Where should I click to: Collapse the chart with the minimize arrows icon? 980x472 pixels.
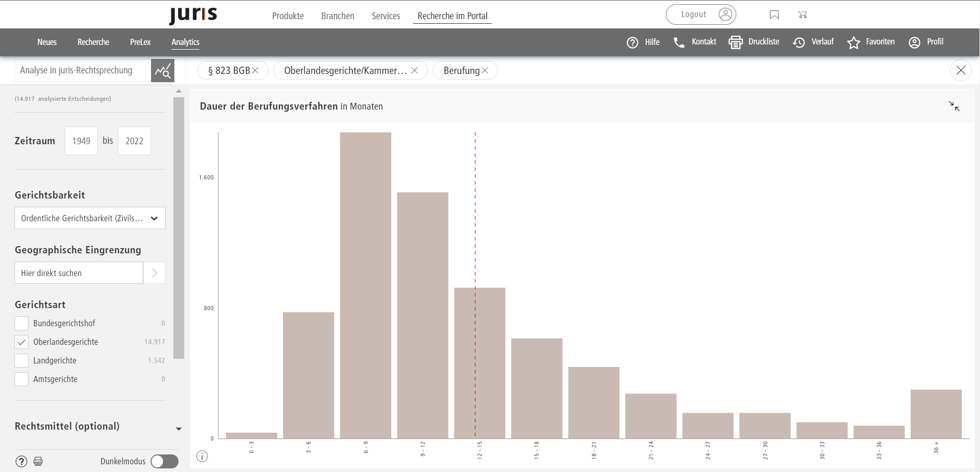(x=954, y=106)
